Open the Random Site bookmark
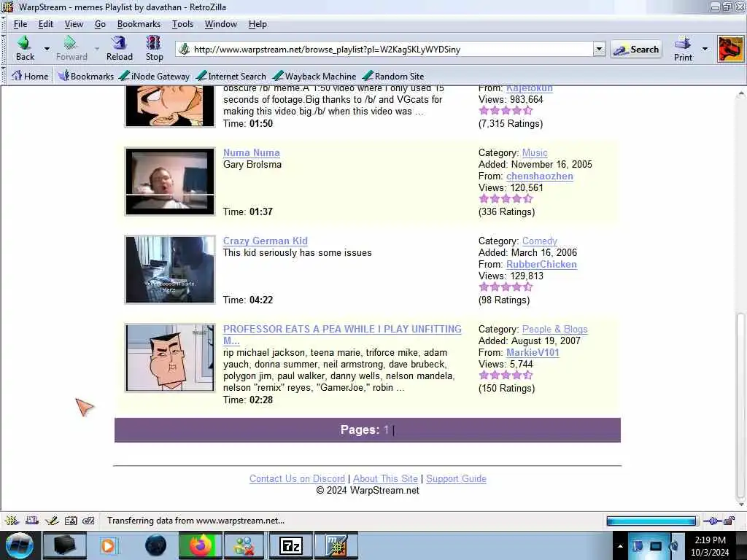The height and width of the screenshot is (560, 747). (x=393, y=76)
